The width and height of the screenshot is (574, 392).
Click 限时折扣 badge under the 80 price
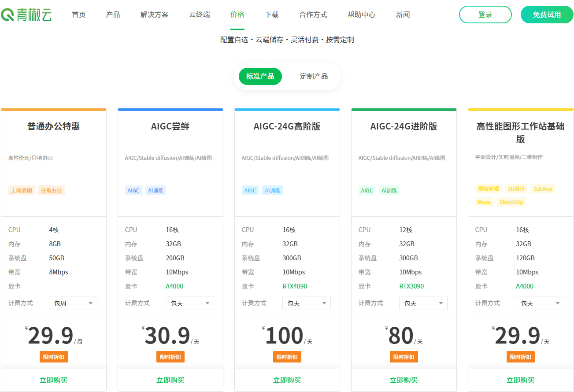tap(404, 357)
